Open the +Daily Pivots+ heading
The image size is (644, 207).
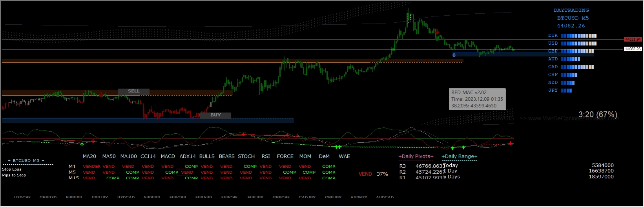tap(416, 156)
